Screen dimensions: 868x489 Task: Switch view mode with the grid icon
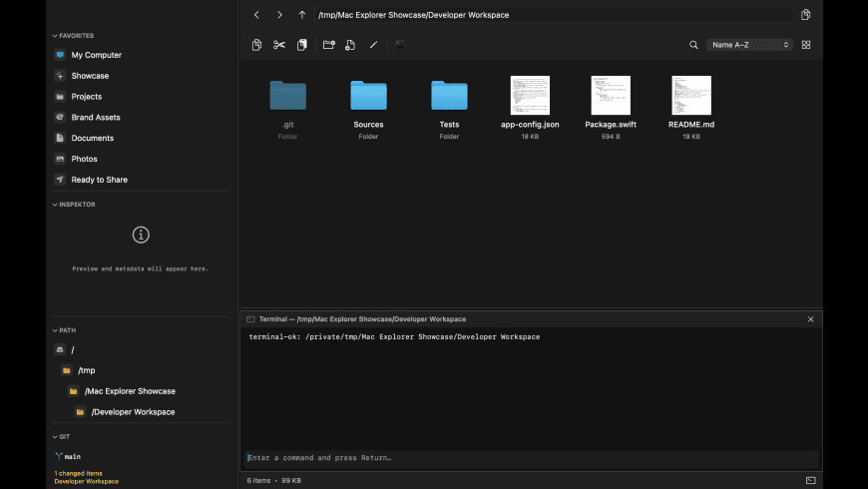806,45
